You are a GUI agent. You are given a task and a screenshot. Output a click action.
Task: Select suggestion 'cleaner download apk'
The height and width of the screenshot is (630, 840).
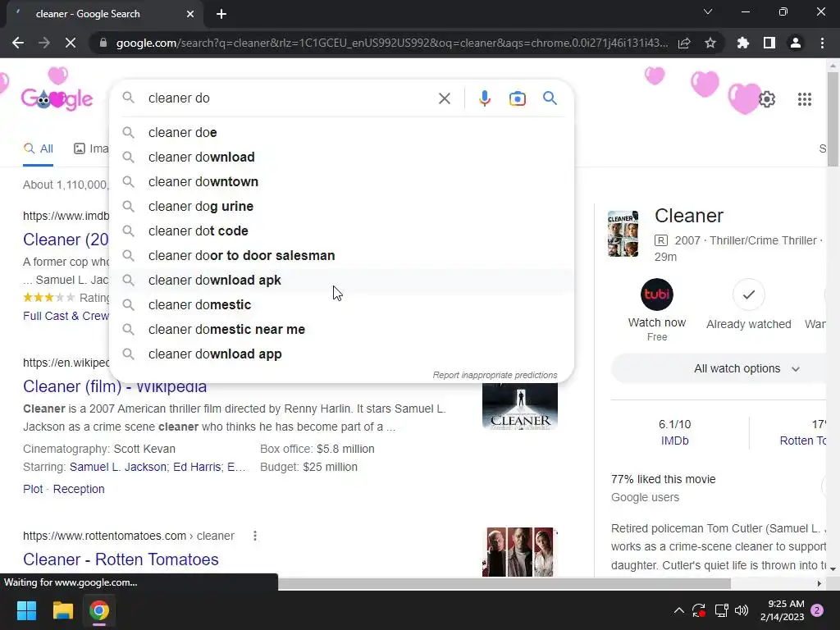(342, 281)
